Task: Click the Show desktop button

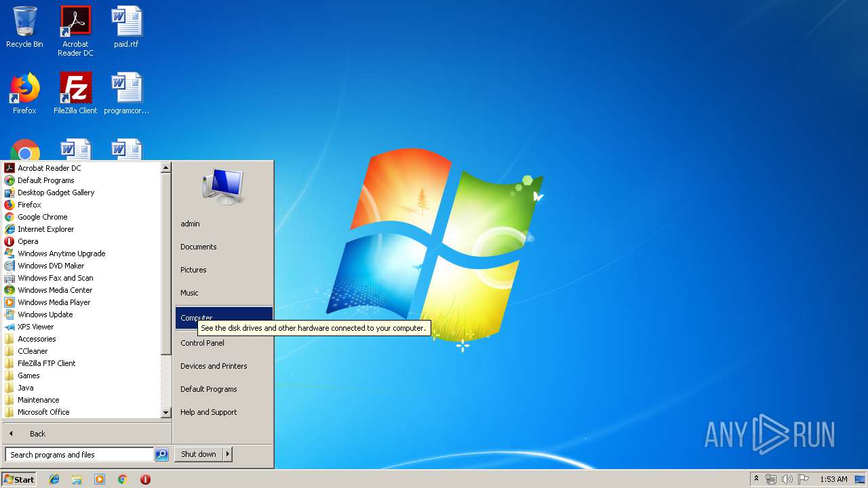Action: click(x=860, y=479)
